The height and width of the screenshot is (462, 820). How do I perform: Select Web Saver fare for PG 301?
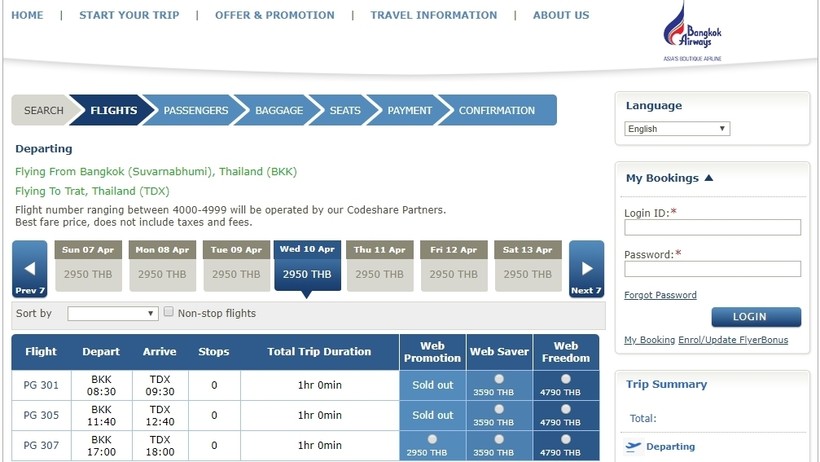[499, 379]
